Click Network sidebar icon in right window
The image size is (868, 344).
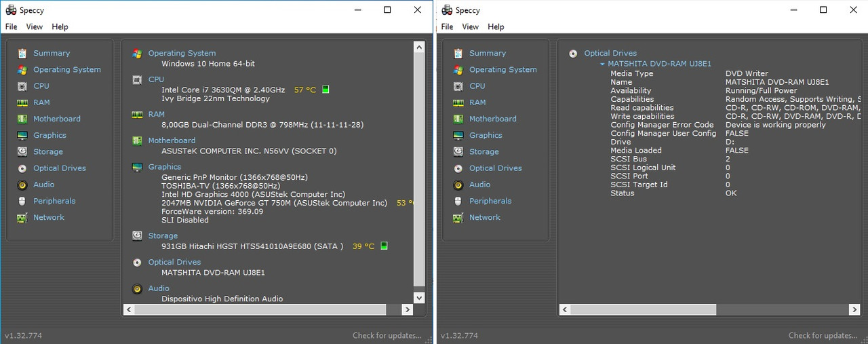coord(458,217)
